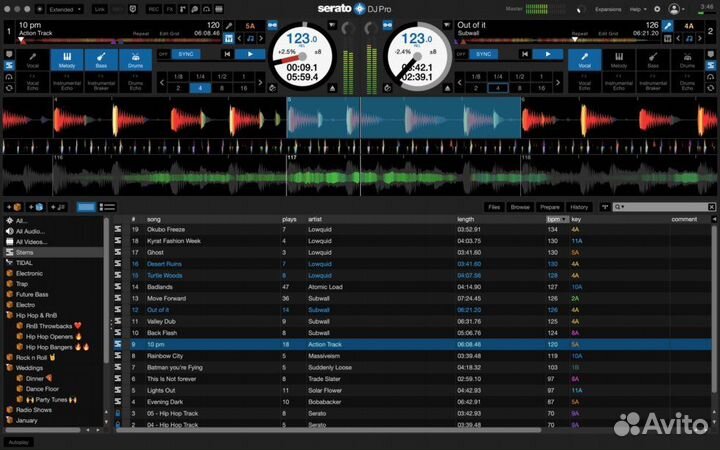The width and height of the screenshot is (720, 450).
Task: Open the Files panel tab
Action: (494, 207)
